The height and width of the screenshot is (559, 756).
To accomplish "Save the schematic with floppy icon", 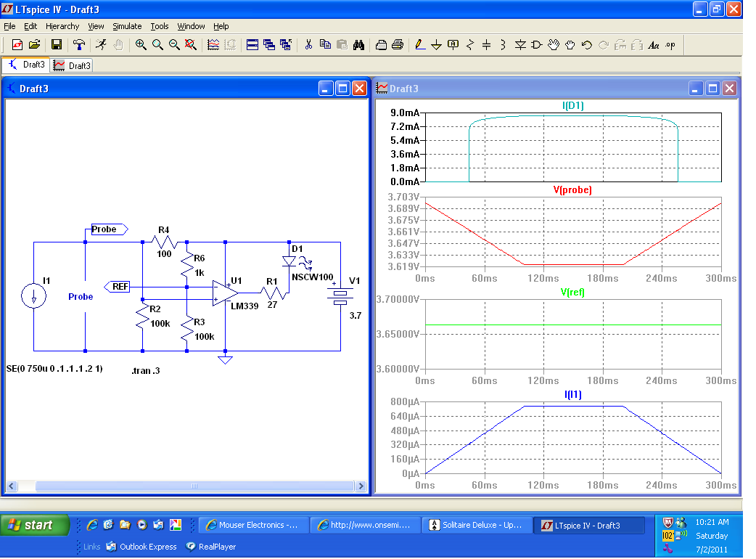I will (x=57, y=45).
